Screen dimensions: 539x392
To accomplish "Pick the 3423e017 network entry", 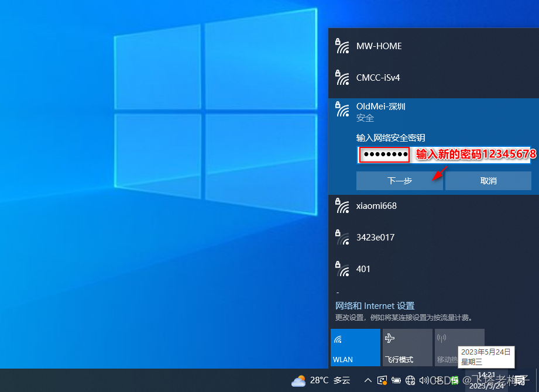I will [434, 238].
